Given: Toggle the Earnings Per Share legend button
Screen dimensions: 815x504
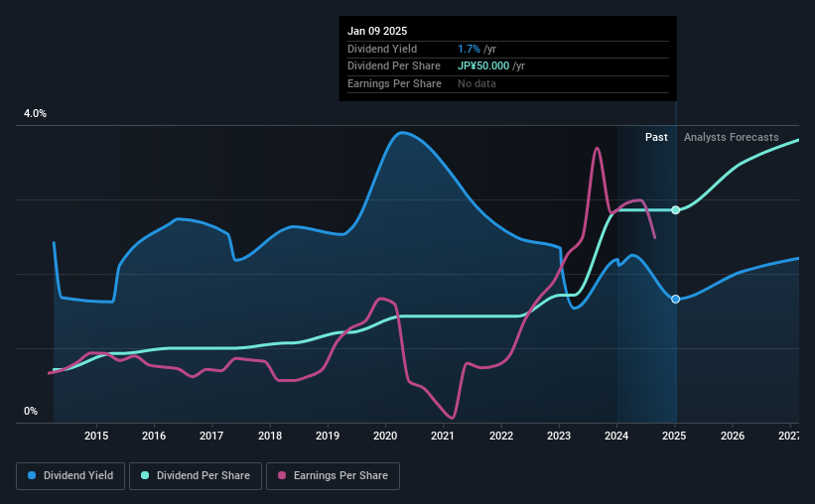Looking at the screenshot, I should click(333, 476).
